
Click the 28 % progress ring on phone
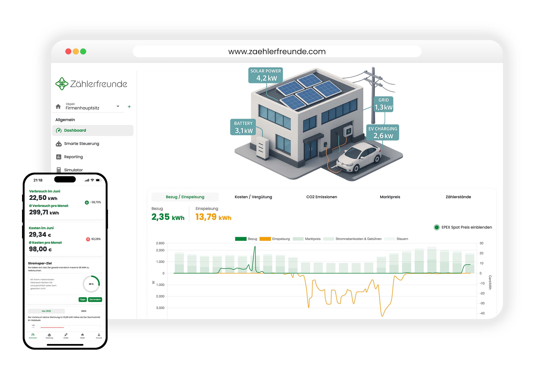pyautogui.click(x=91, y=284)
